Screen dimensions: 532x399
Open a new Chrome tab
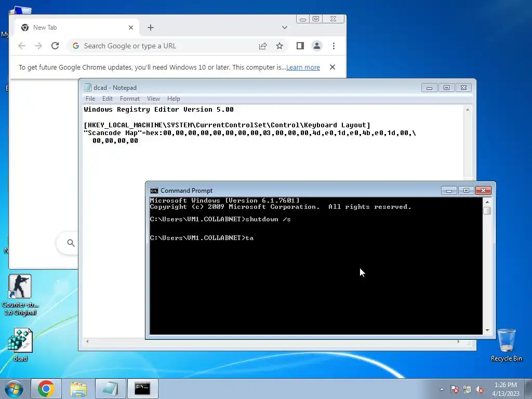coord(151,28)
